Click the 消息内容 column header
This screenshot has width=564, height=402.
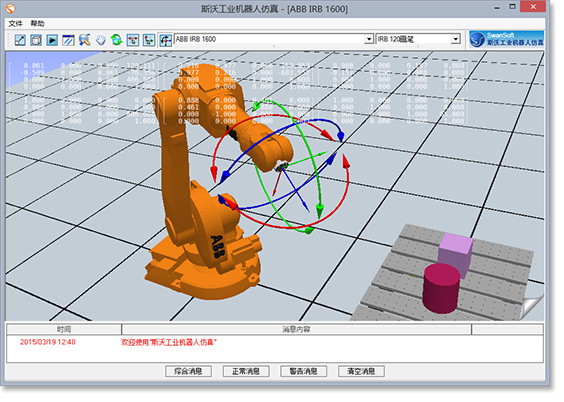pos(296,329)
